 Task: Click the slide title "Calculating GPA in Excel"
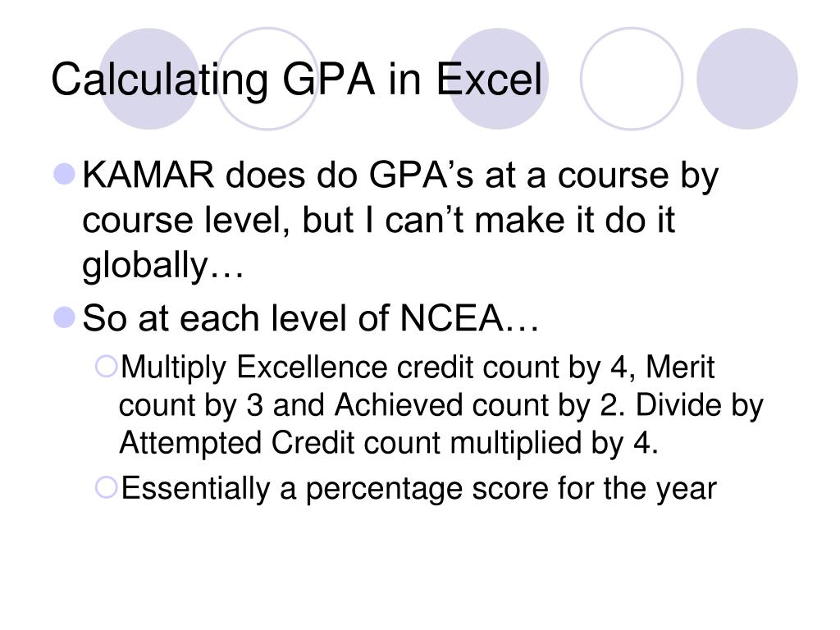(296, 80)
